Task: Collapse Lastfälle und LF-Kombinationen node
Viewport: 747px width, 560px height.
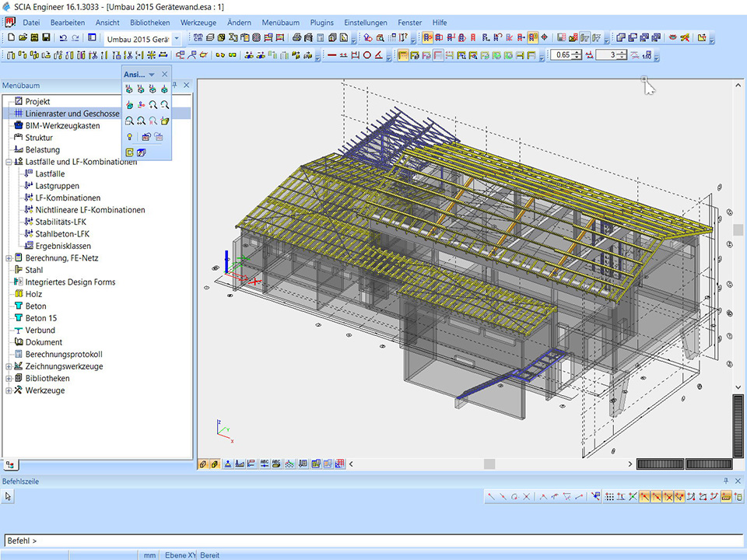Action: [9, 162]
